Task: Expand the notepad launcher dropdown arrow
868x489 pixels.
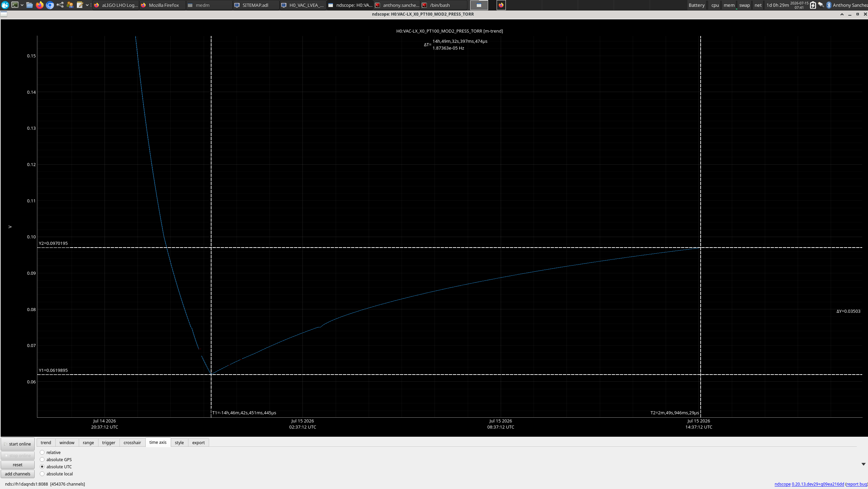Action: pyautogui.click(x=87, y=5)
